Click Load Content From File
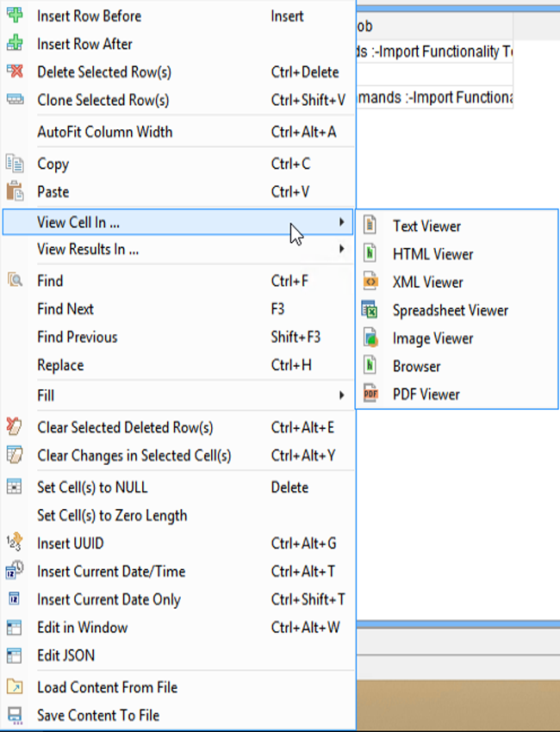Viewport: 560px width, 732px height. click(x=107, y=687)
